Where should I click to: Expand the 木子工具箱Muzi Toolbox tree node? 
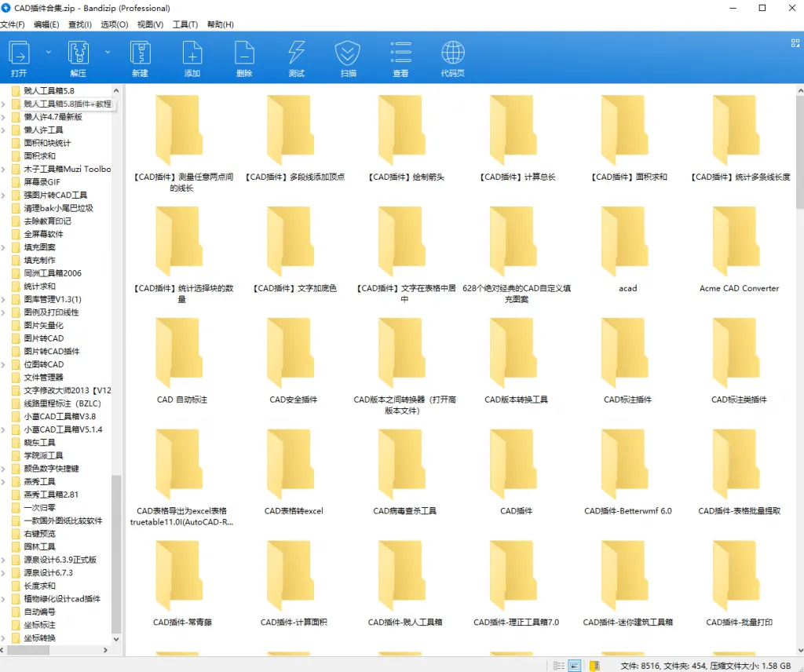coord(3,169)
